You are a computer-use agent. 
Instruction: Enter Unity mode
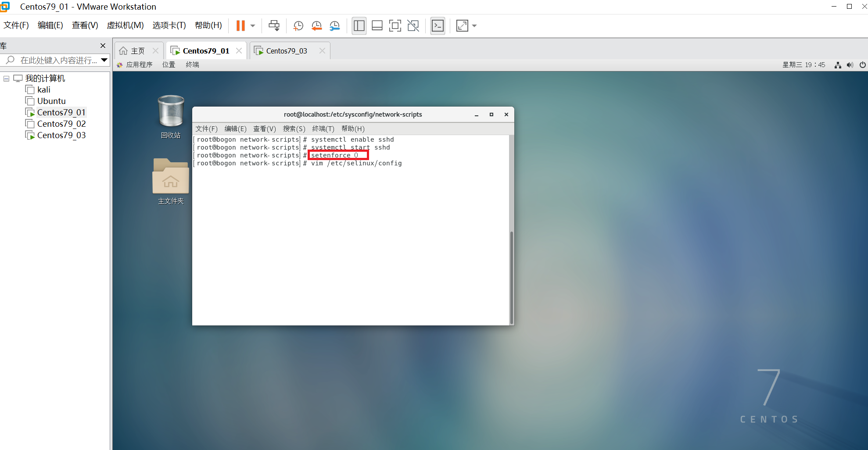click(413, 26)
